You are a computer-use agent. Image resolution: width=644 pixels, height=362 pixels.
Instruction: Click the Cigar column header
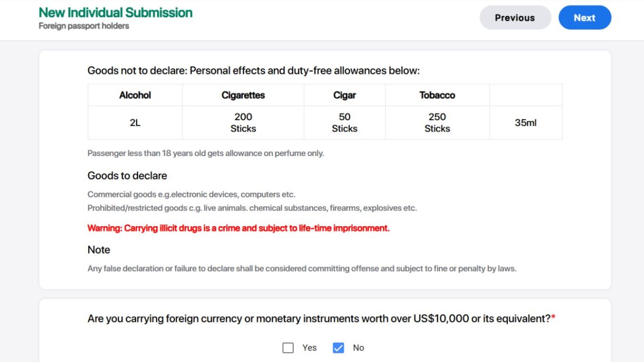tap(344, 95)
